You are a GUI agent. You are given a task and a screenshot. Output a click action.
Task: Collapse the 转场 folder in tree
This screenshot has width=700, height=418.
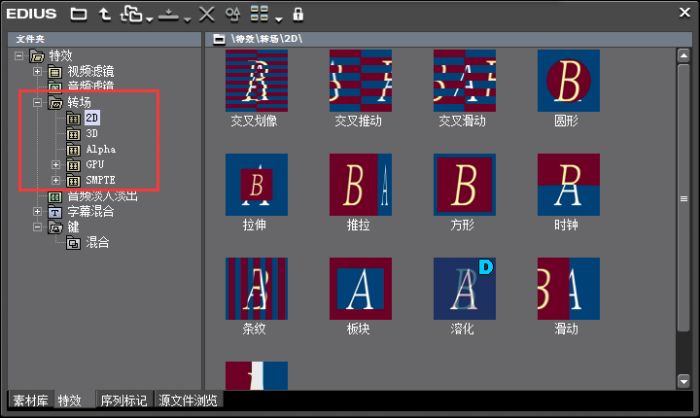(x=38, y=102)
